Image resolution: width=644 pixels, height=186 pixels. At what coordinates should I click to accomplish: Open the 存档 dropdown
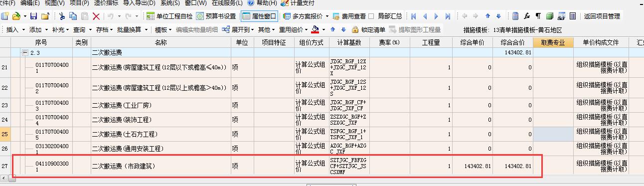104,30
